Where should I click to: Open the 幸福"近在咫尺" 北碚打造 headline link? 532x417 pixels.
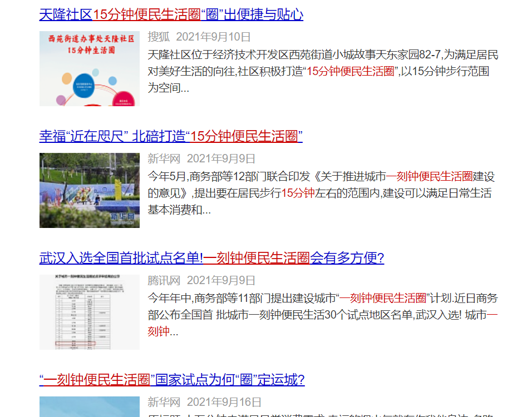pos(171,136)
